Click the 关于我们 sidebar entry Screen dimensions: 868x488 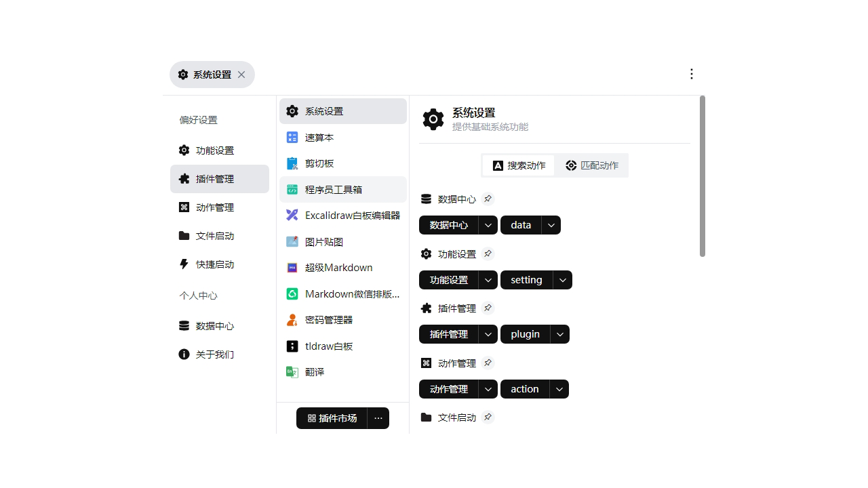point(215,354)
